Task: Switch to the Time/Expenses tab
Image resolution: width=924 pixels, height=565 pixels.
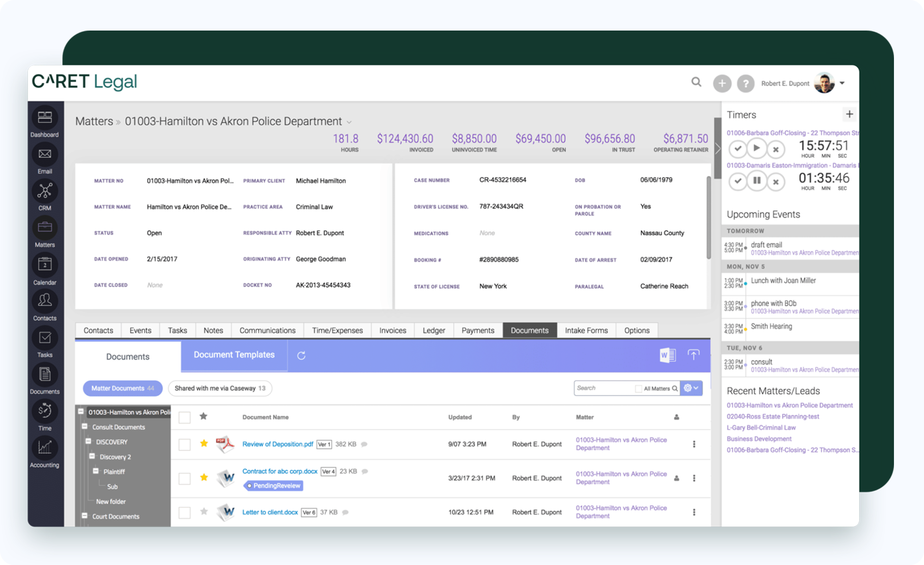Action: (x=337, y=330)
